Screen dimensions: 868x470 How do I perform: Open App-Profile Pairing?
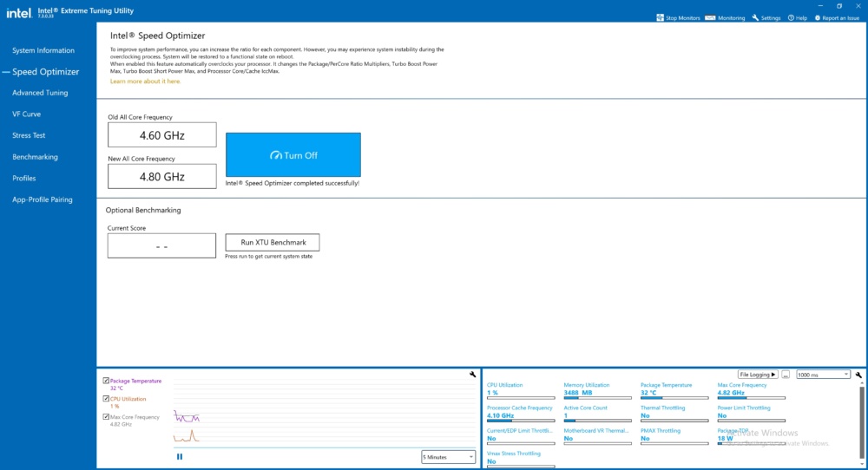click(42, 199)
